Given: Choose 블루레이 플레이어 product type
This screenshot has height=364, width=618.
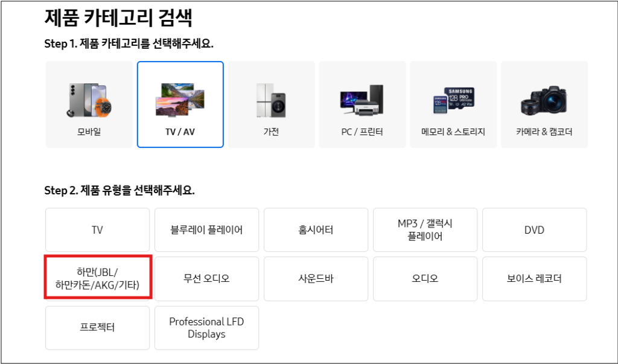Looking at the screenshot, I should (206, 229).
